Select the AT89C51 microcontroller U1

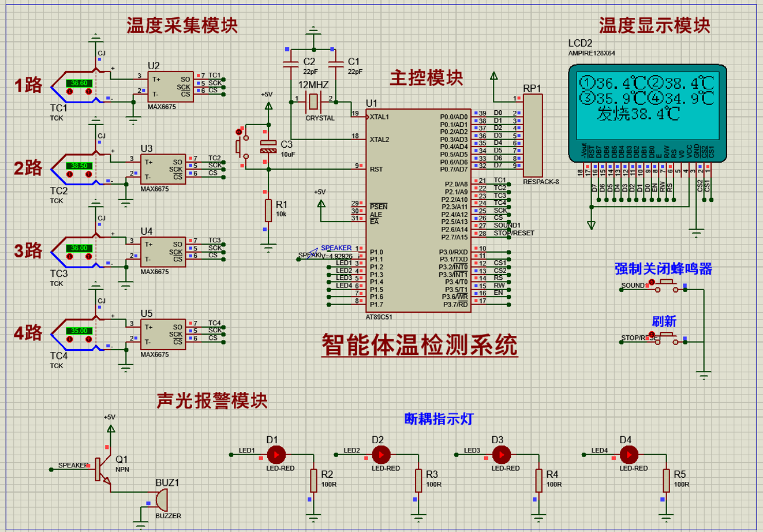pyautogui.click(x=418, y=211)
